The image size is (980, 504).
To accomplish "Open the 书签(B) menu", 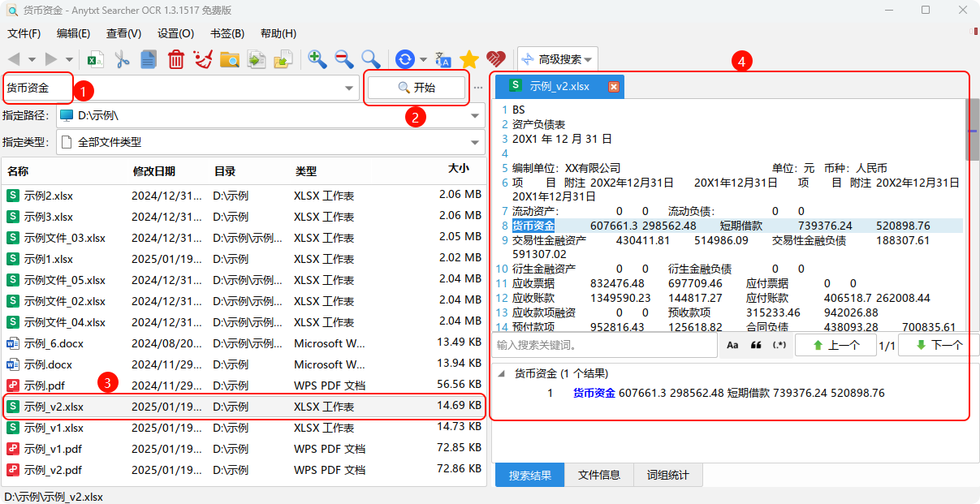I will point(227,33).
